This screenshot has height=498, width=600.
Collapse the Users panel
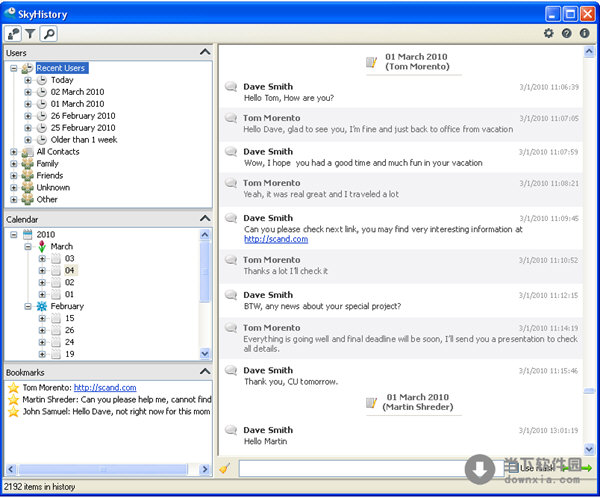coord(205,52)
